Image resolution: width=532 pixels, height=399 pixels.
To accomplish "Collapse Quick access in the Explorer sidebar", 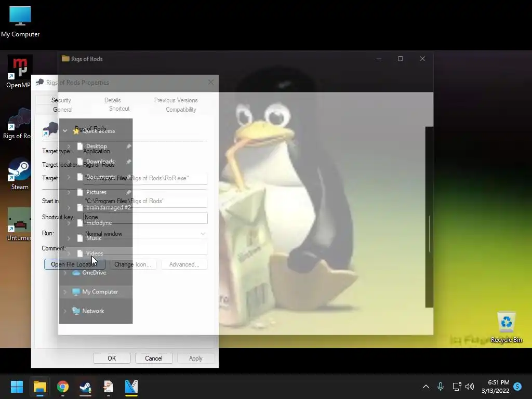I will click(65, 131).
